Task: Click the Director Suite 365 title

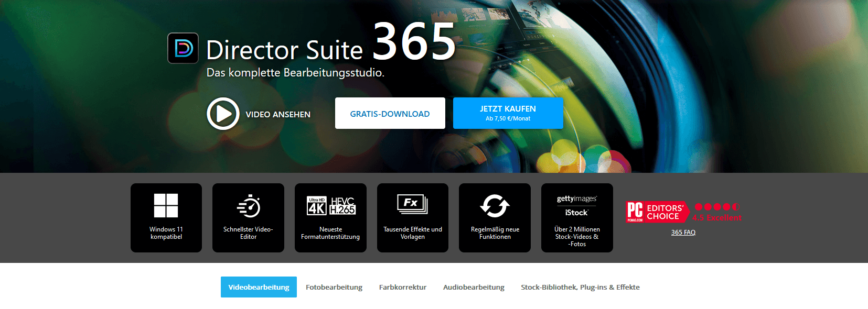Action: click(330, 45)
